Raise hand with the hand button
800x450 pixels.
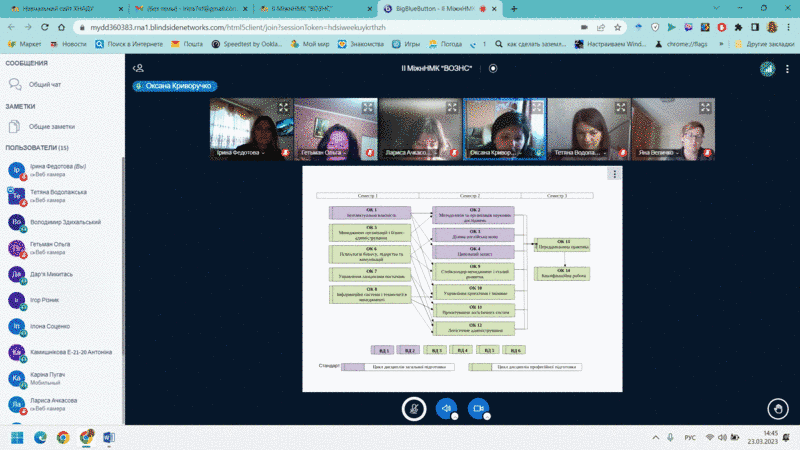pos(778,409)
